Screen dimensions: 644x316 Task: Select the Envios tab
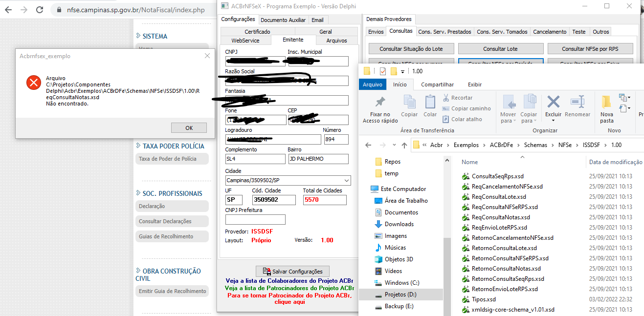coord(376,32)
